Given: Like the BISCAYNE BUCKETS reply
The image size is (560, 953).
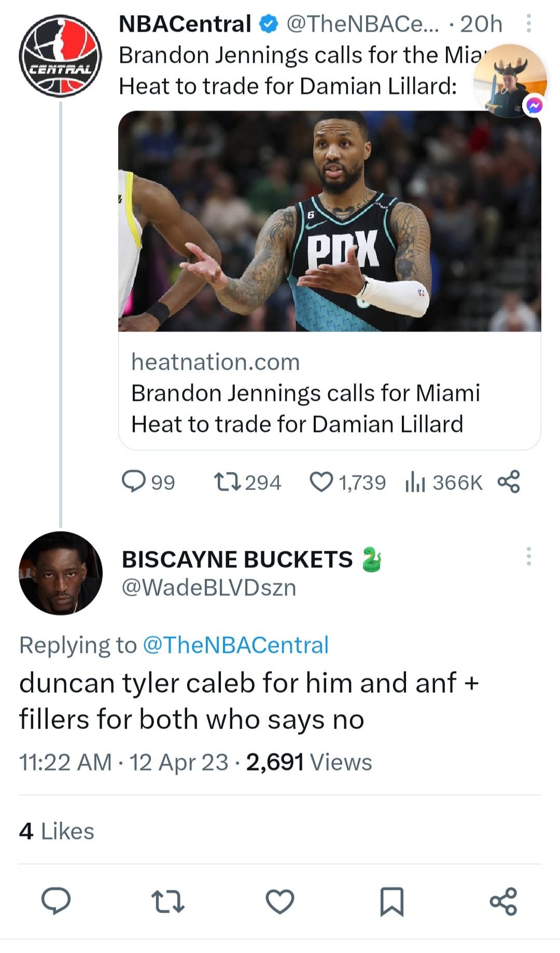Looking at the screenshot, I should point(280,901).
